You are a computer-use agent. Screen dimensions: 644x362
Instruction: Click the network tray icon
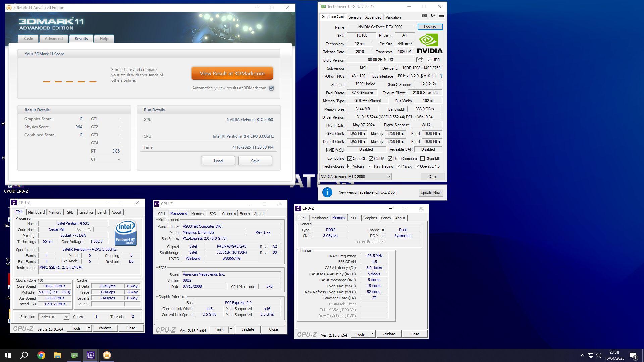tap(591, 355)
